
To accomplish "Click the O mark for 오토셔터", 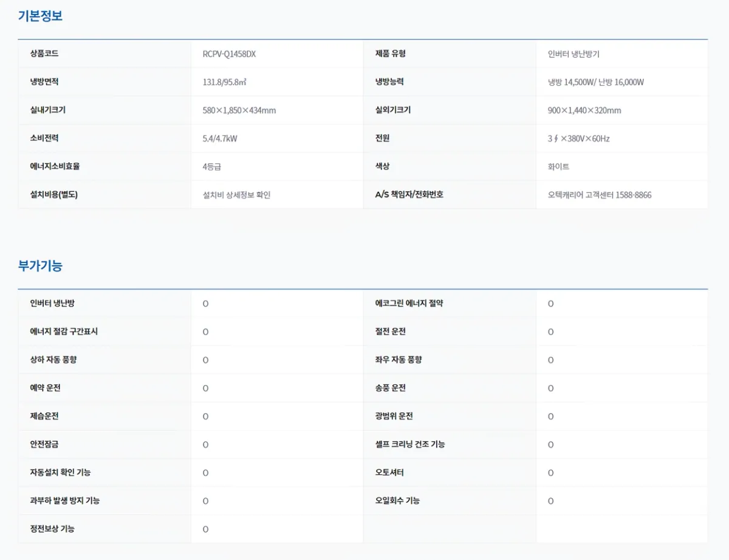I will (550, 473).
